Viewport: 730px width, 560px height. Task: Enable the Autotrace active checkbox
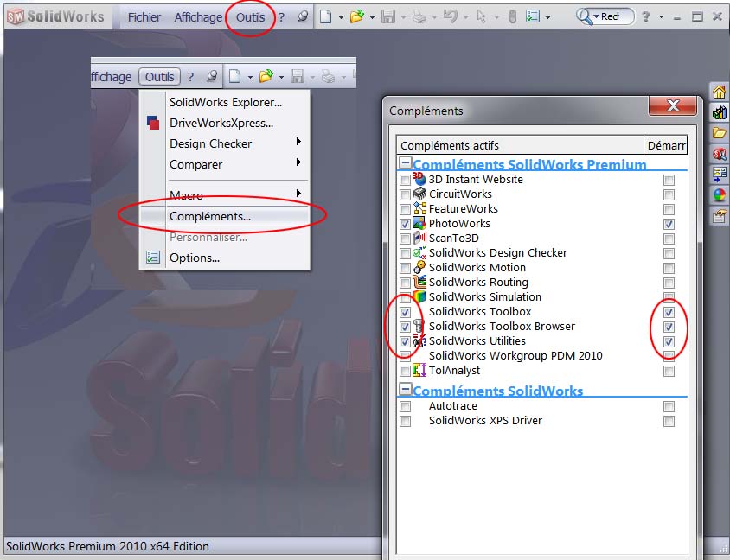click(405, 406)
